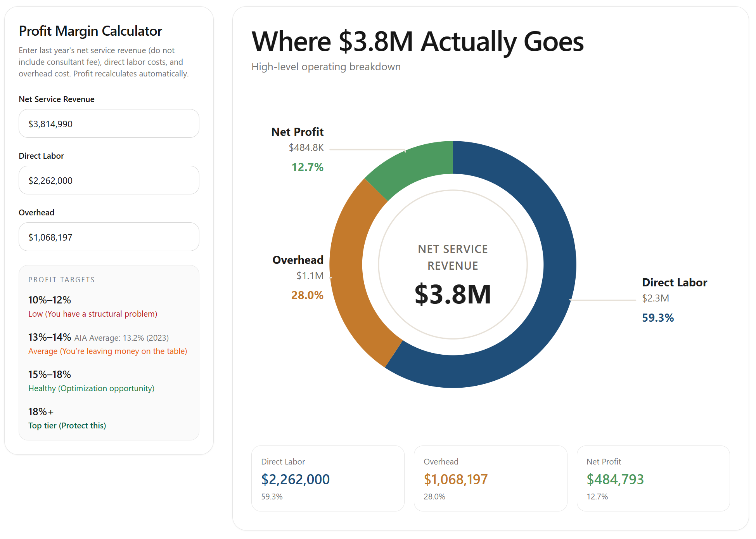Click the Overhead input field
756x539 pixels.
coord(109,237)
